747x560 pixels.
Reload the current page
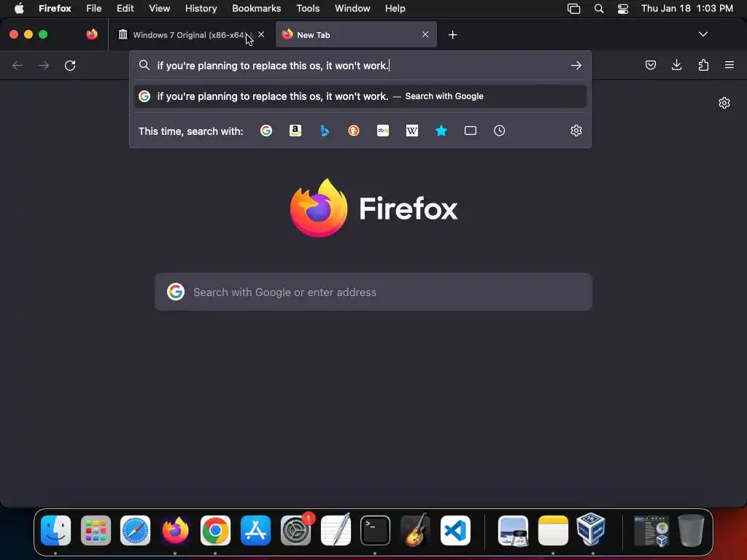pyautogui.click(x=70, y=65)
